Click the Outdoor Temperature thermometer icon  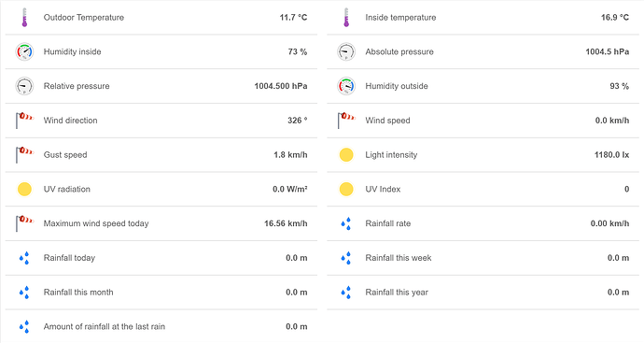(x=24, y=17)
